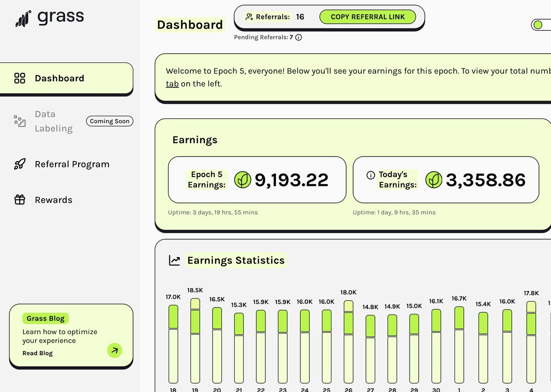Click the 15.0K bar for day 29

pyautogui.click(x=414, y=348)
